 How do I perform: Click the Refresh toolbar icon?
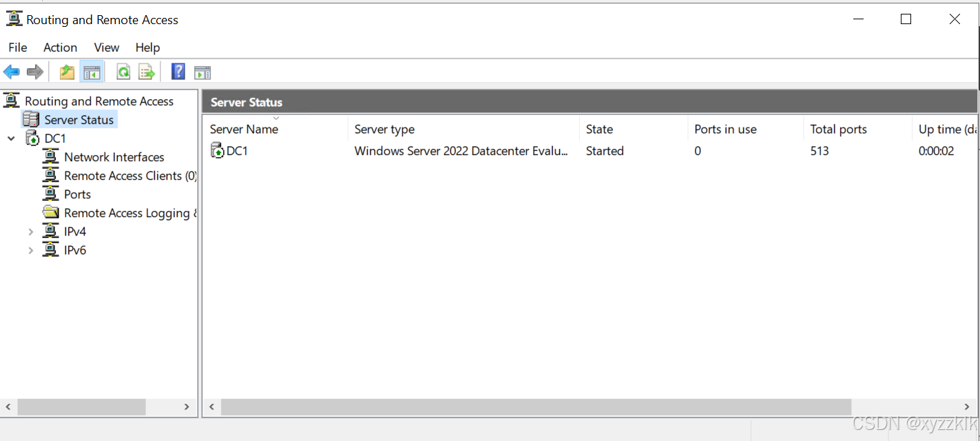pos(123,72)
